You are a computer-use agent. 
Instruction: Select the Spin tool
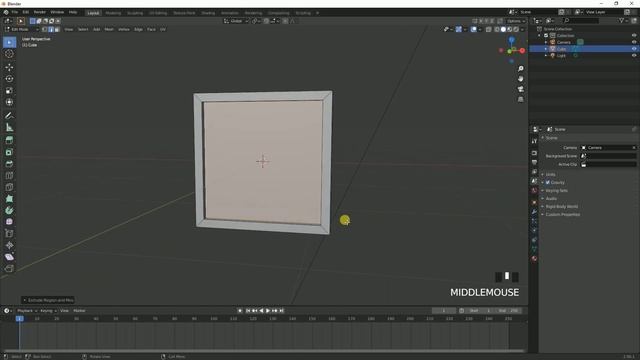(x=9, y=211)
